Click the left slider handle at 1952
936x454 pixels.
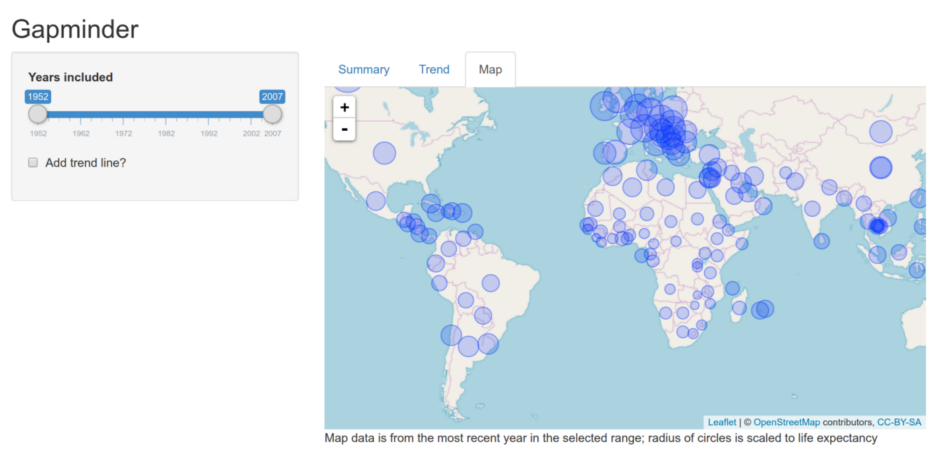pyautogui.click(x=38, y=115)
